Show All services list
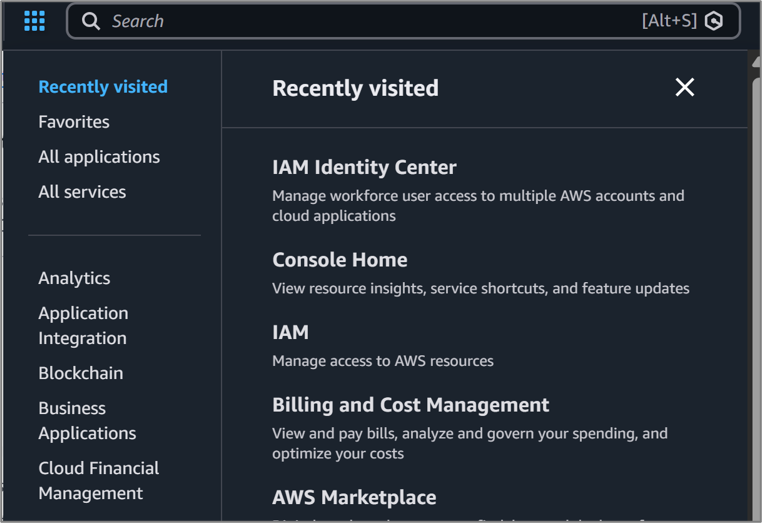The height and width of the screenshot is (523, 762). click(x=82, y=192)
